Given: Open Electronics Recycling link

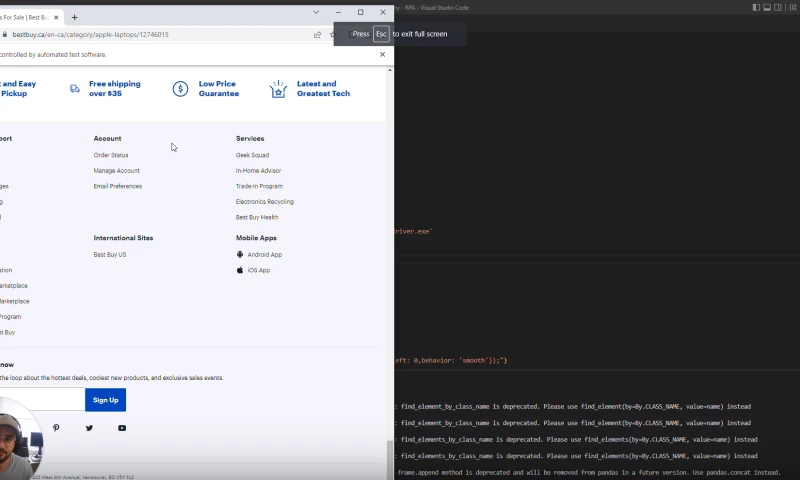Looking at the screenshot, I should [x=265, y=201].
